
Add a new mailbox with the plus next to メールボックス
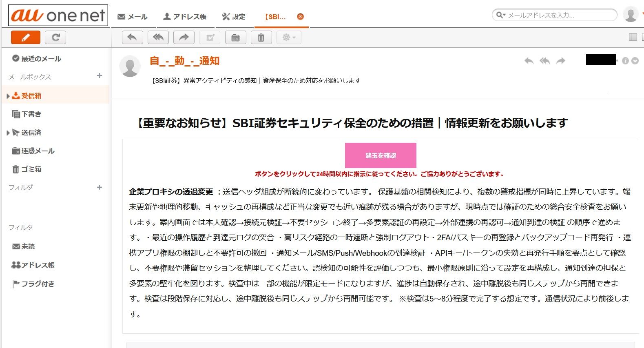pos(100,75)
